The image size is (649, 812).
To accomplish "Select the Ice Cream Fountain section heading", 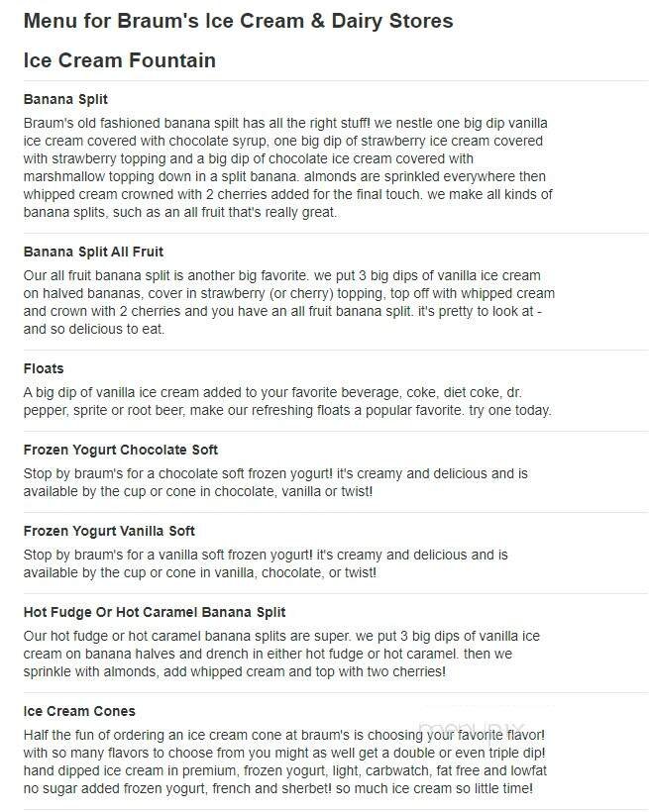I will [x=120, y=60].
